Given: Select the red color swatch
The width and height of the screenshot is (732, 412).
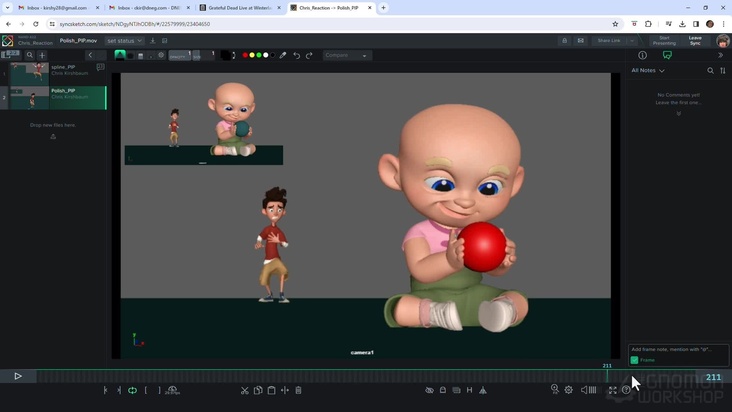Looking at the screenshot, I should pos(245,55).
